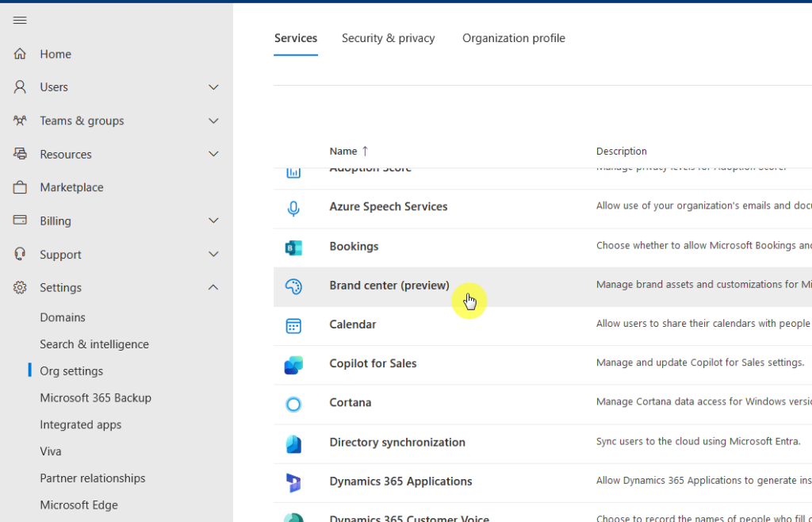Open the Bookings service settings
This screenshot has width=812, height=522.
[354, 246]
